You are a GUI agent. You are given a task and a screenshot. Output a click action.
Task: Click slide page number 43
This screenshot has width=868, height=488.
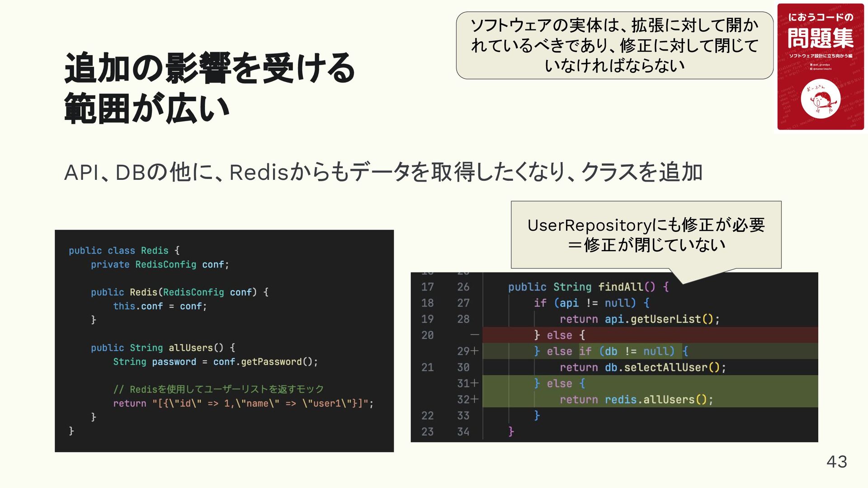tap(836, 462)
